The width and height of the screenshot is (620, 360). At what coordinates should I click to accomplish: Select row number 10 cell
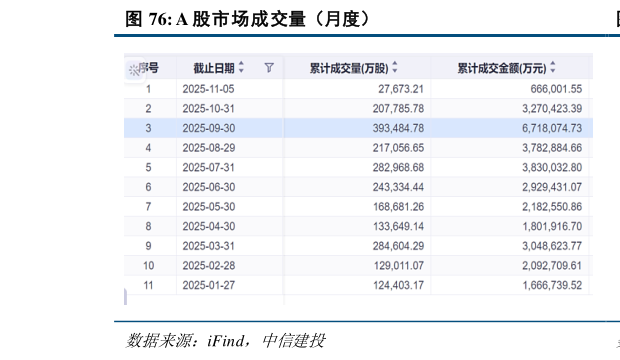[149, 265]
